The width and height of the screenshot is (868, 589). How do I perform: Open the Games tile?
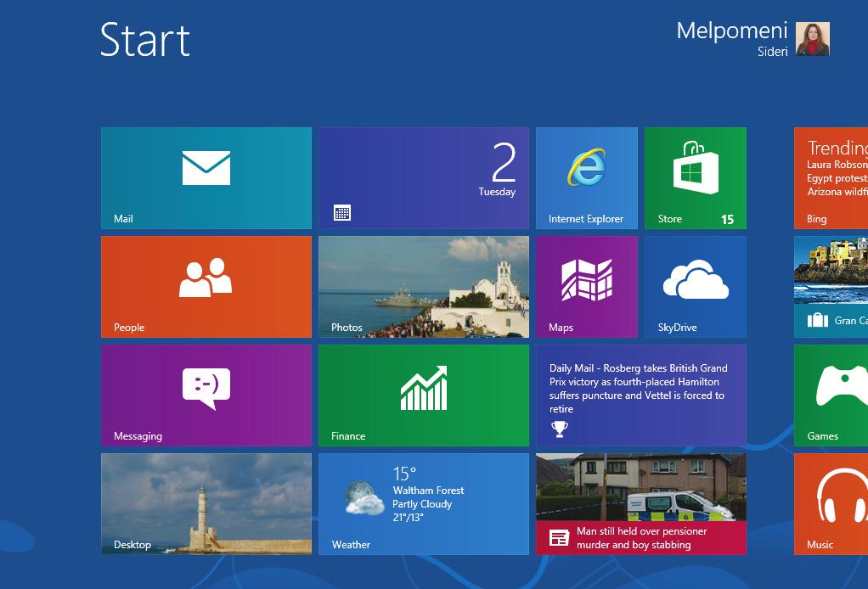tap(831, 395)
